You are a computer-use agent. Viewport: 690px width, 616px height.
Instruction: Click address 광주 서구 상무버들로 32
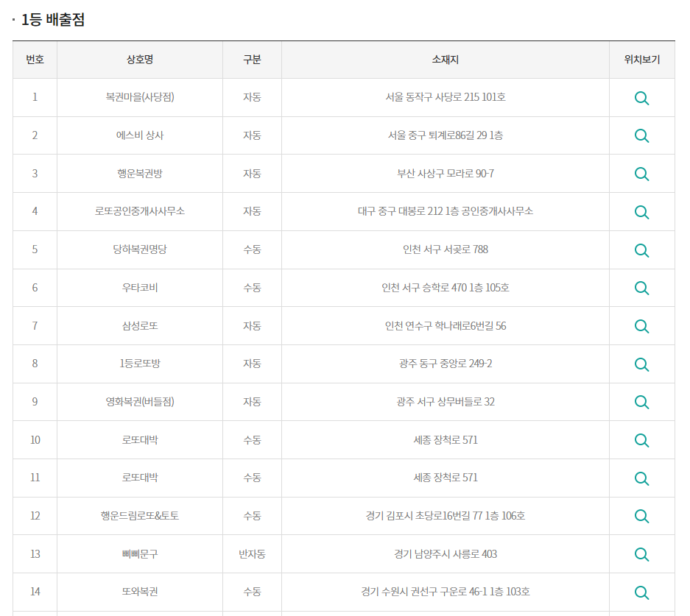point(446,401)
